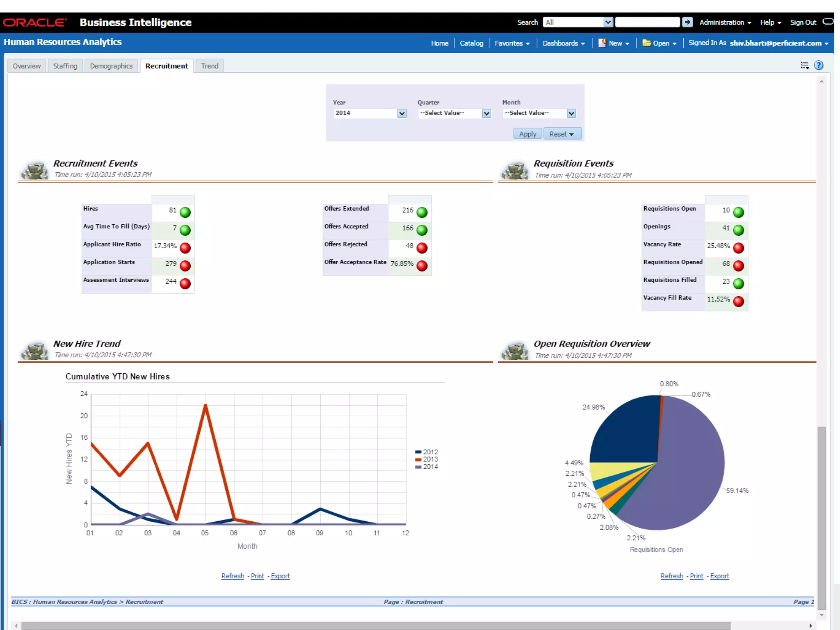
Task: Click the Recruitment Events money icon
Action: [x=35, y=170]
